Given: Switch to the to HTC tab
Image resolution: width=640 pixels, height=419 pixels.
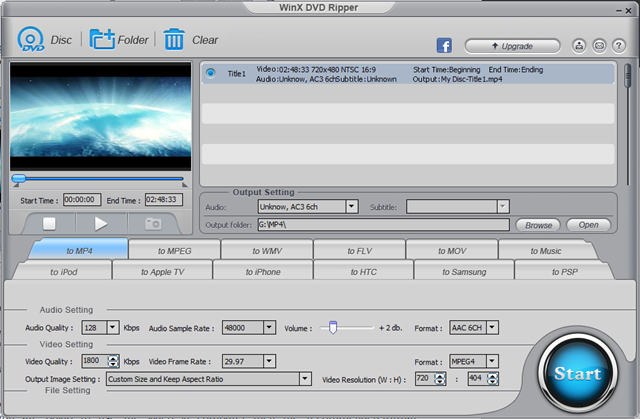Looking at the screenshot, I should (363, 272).
